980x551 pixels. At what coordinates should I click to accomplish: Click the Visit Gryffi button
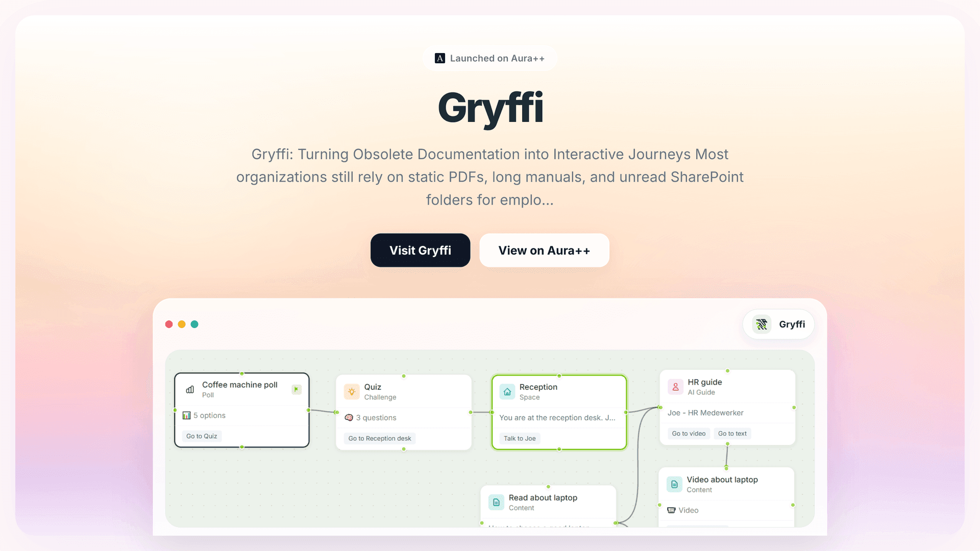[x=420, y=250]
